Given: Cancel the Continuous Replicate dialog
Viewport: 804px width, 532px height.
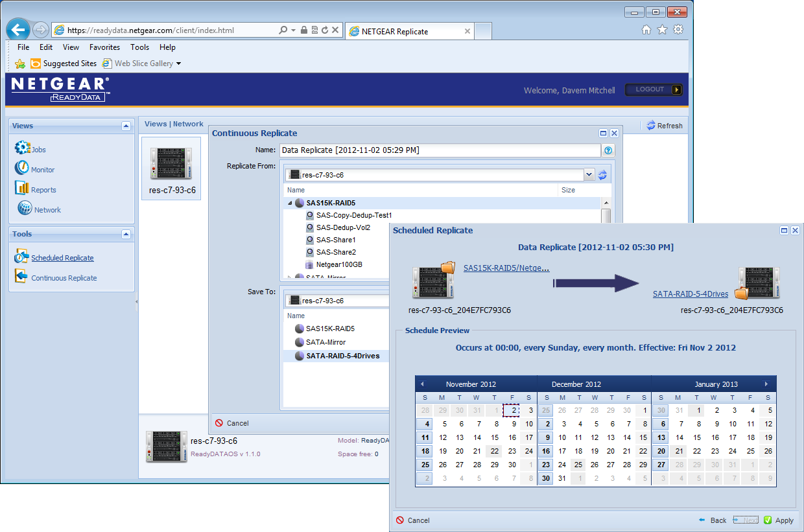Looking at the screenshot, I should 232,423.
